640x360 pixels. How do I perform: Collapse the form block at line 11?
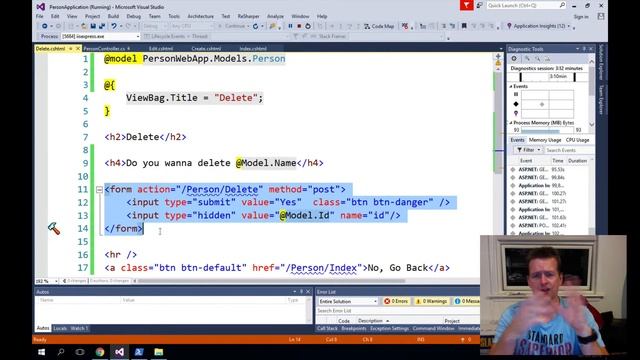[99, 189]
